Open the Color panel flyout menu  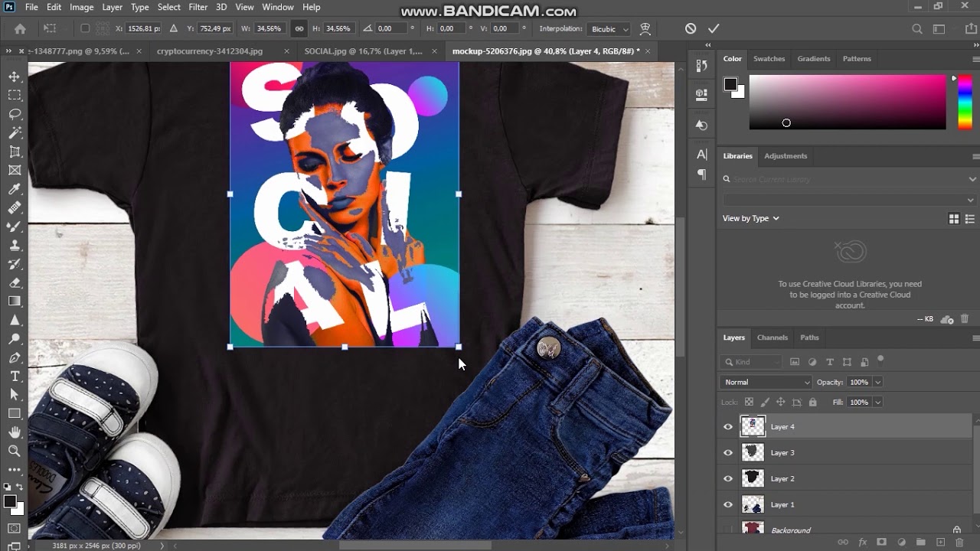coord(975,59)
